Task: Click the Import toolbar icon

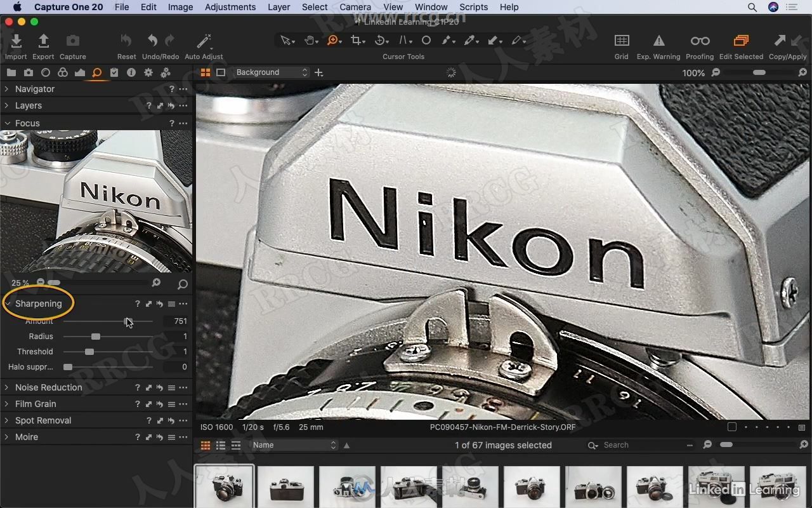Action: (16, 41)
